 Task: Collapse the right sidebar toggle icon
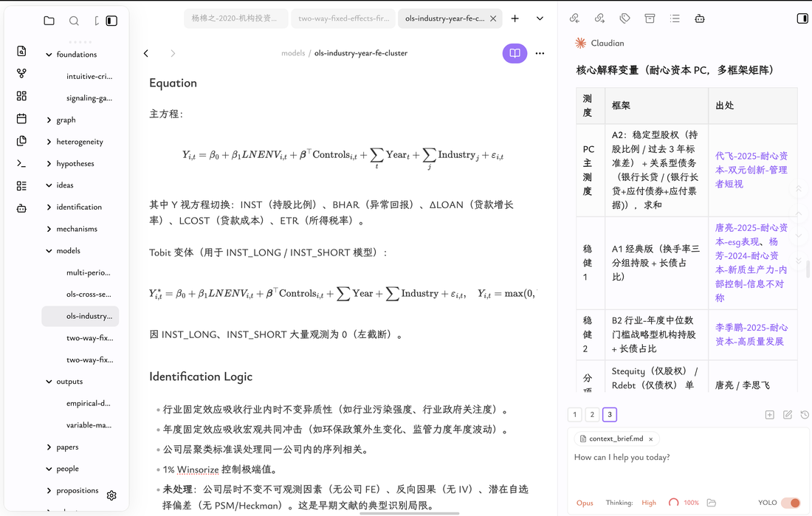click(802, 18)
